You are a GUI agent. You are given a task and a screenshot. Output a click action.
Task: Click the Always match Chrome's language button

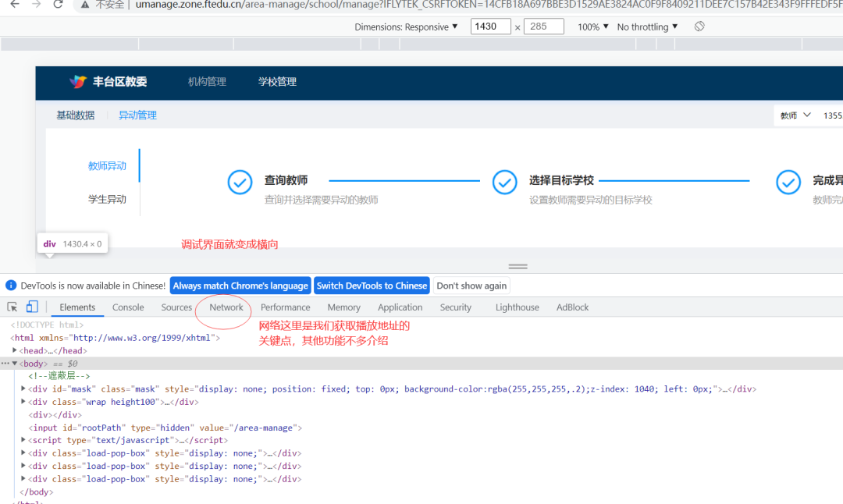(240, 285)
